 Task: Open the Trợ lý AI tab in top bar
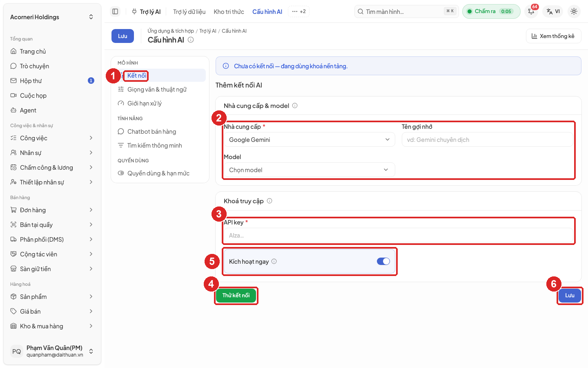click(x=146, y=12)
